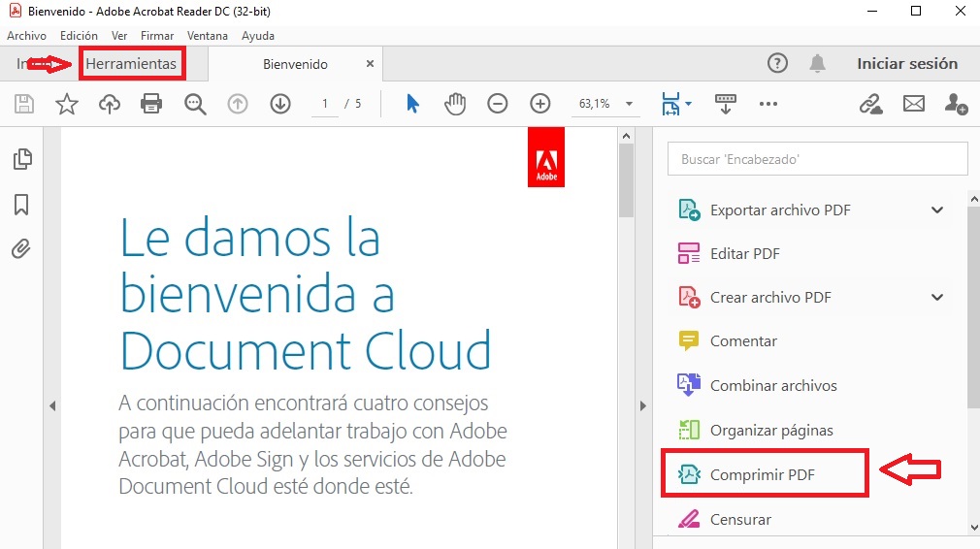980x549 pixels.
Task: Activate the hand pan tool
Action: click(x=455, y=104)
